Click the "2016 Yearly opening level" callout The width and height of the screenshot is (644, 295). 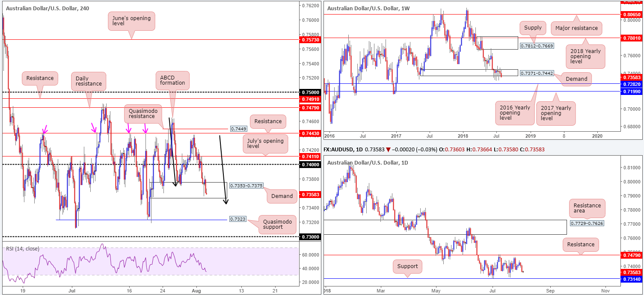pos(510,113)
